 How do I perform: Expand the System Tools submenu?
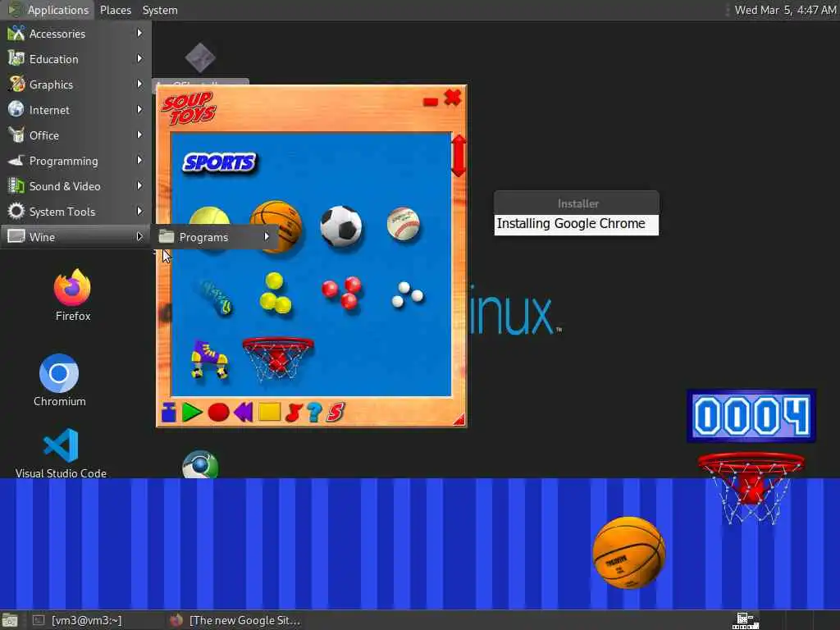75,212
